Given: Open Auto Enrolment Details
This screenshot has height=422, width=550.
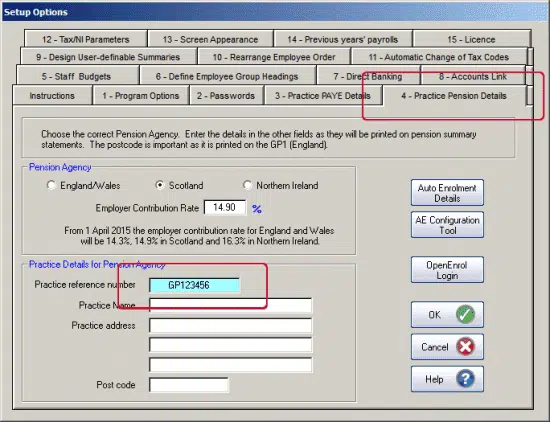Looking at the screenshot, I should (x=447, y=193).
